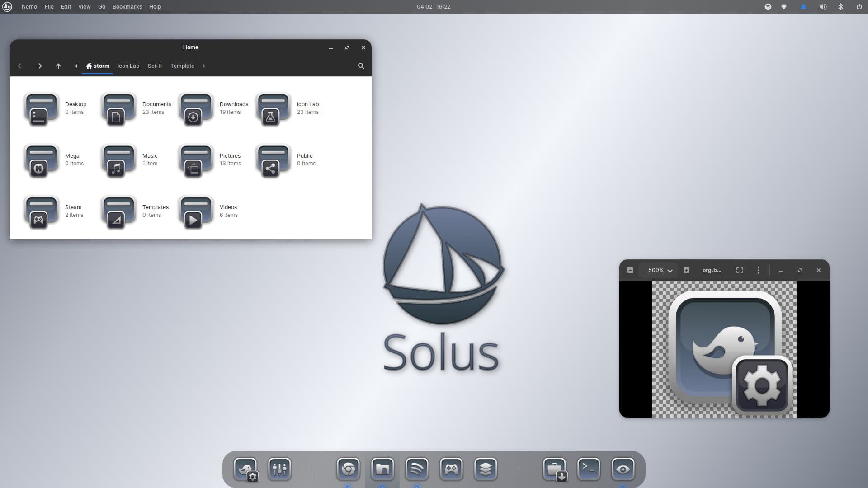This screenshot has width=868, height=488.
Task: Open the Videos folder icon
Action: [195, 212]
